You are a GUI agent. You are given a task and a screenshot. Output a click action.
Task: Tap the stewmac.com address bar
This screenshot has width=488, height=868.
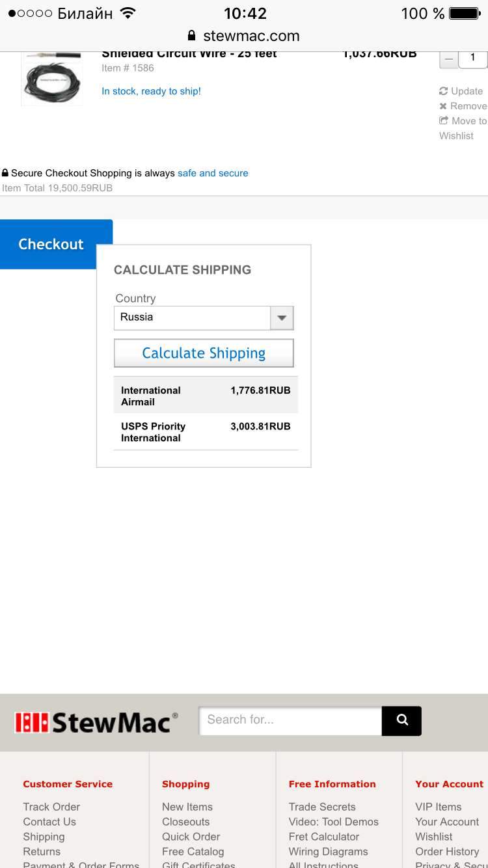click(244, 36)
